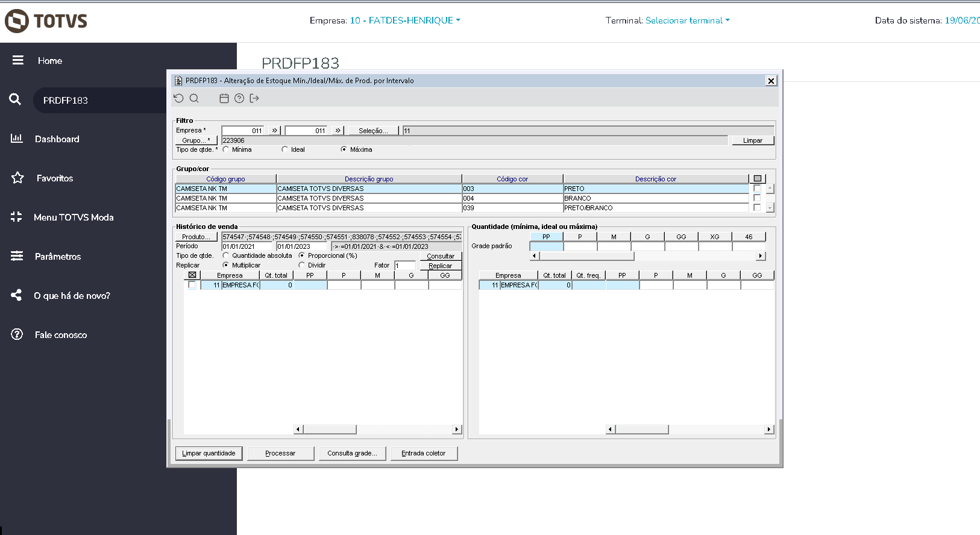Open Menu TOTVS Moda in sidebar

[x=74, y=217]
